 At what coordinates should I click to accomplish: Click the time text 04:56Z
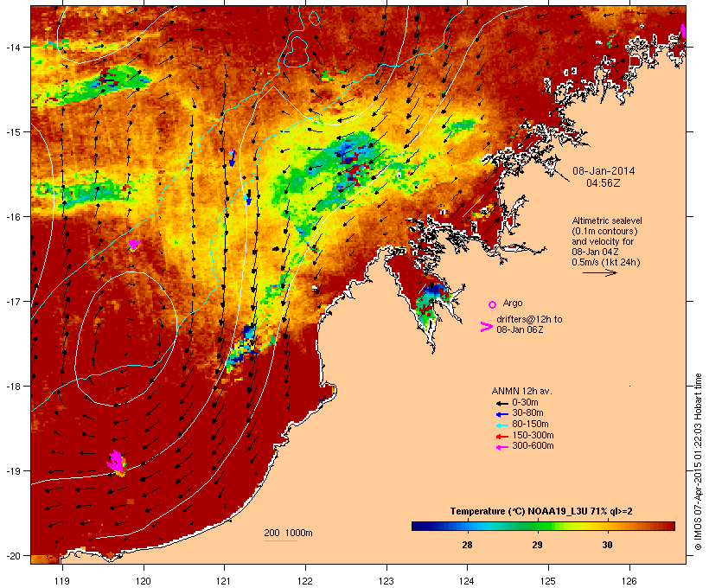pyautogui.click(x=604, y=183)
